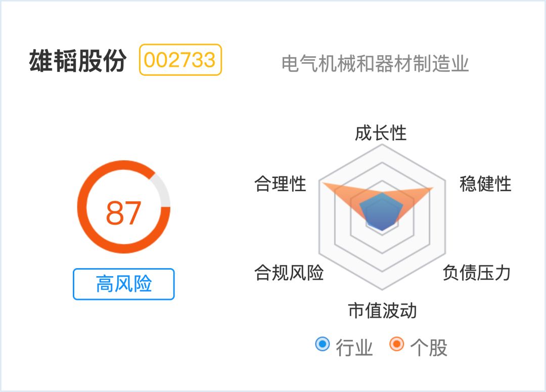
Task: Expand the 成长性 metric breakdown
Action: [381, 134]
